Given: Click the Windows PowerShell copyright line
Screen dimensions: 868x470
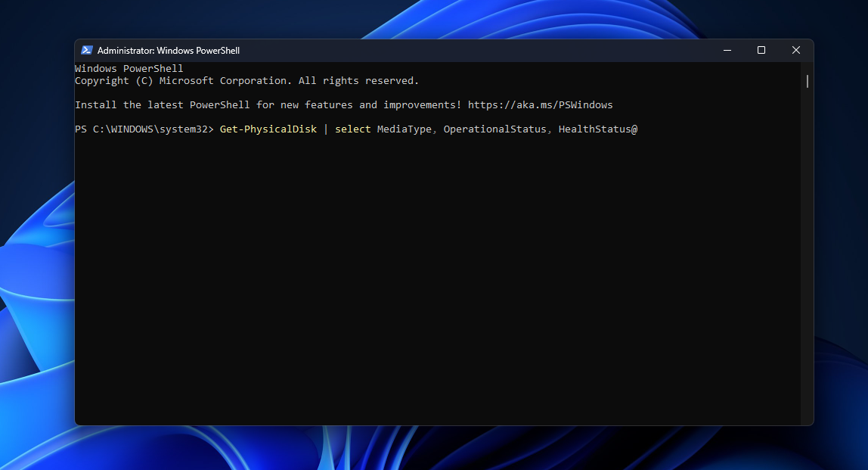Looking at the screenshot, I should [x=246, y=80].
